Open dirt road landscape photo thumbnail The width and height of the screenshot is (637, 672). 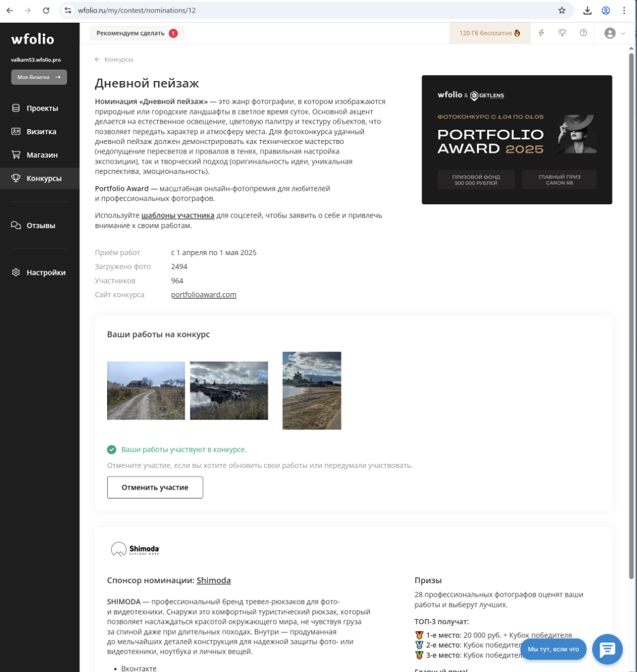coord(146,390)
